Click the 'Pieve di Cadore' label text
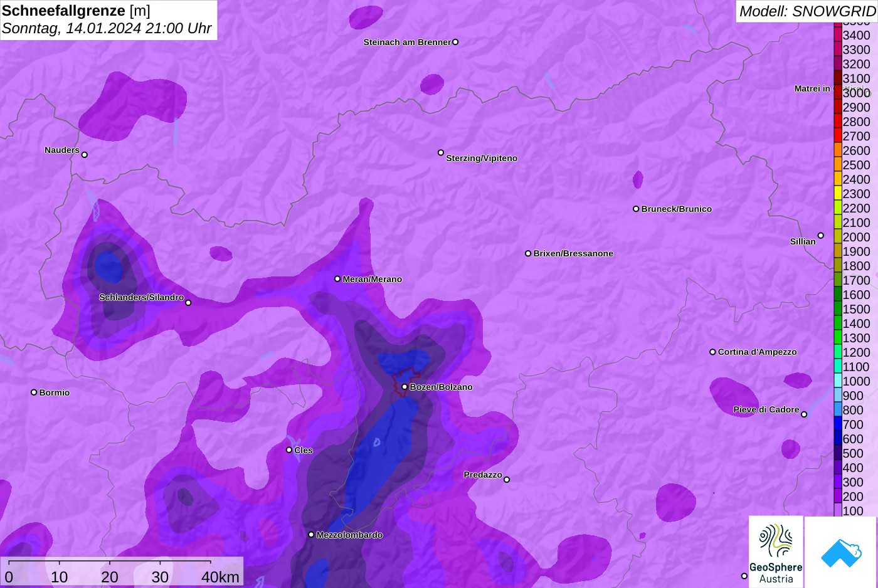Image resolution: width=878 pixels, height=588 pixels. pos(766,409)
